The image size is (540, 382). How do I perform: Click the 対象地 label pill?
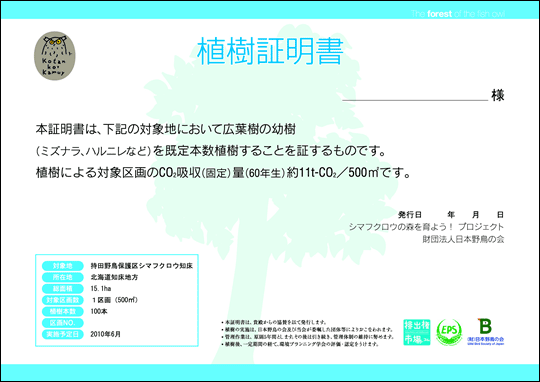63,266
